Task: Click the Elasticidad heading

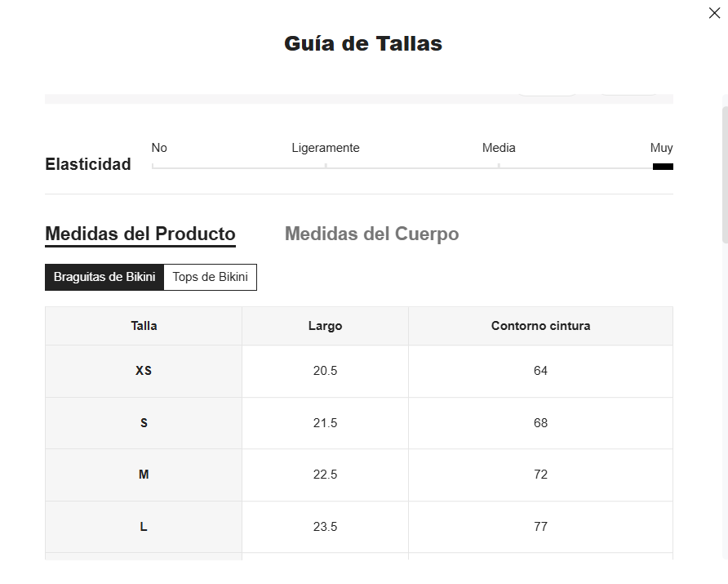Action: point(88,164)
